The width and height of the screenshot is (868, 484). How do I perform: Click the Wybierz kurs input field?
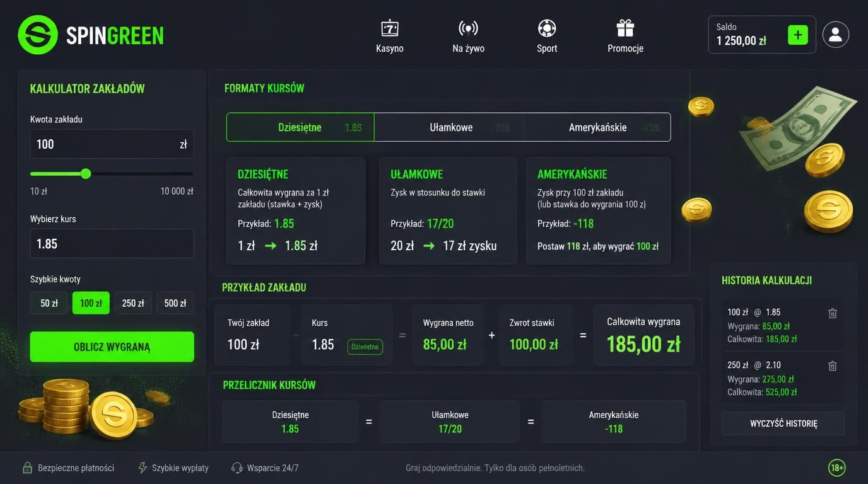(x=112, y=244)
